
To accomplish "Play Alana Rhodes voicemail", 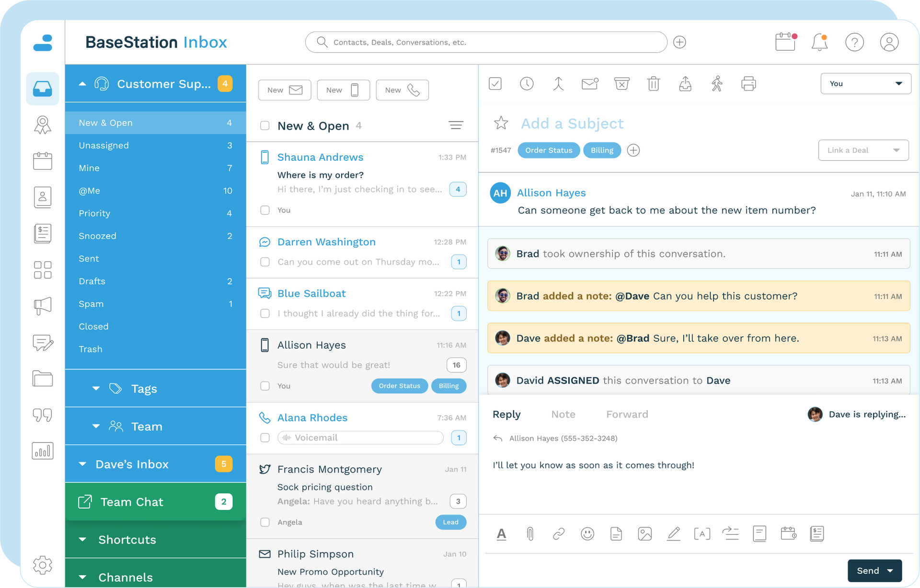I will pyautogui.click(x=360, y=438).
